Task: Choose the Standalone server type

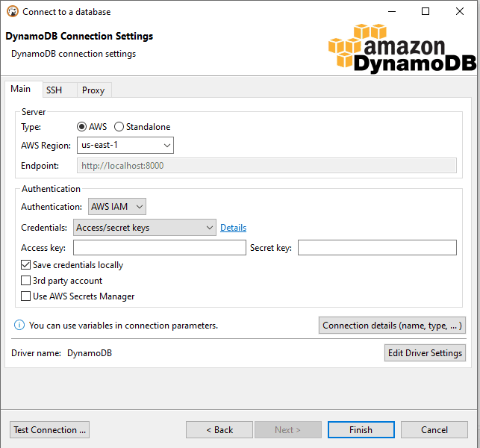Action: (119, 126)
